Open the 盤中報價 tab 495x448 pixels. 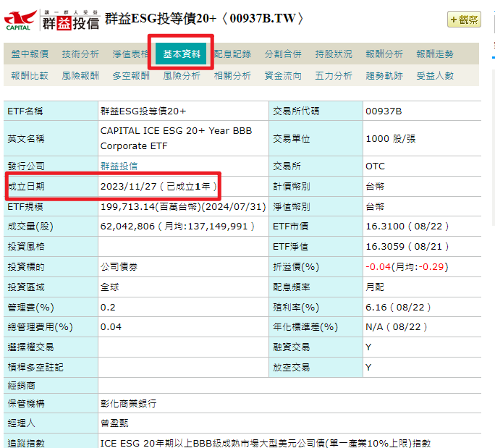coord(30,54)
